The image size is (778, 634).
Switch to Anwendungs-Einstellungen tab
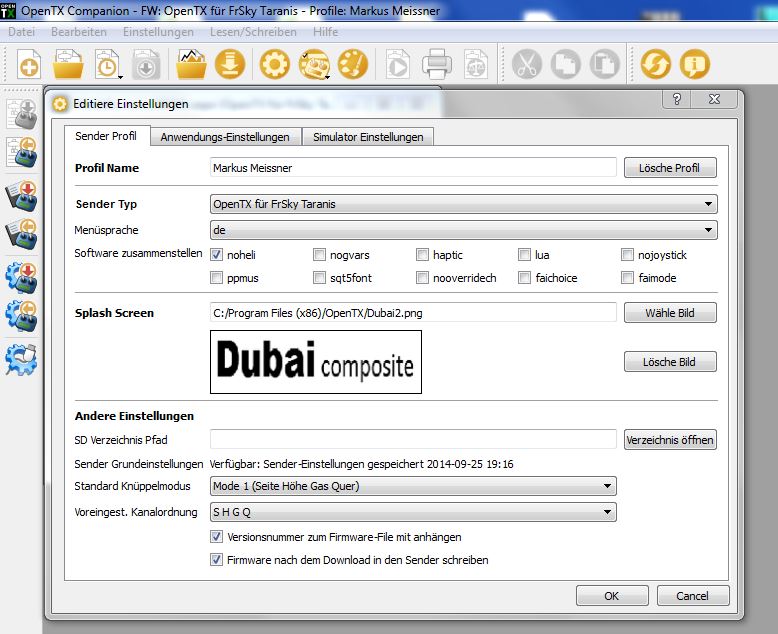225,137
